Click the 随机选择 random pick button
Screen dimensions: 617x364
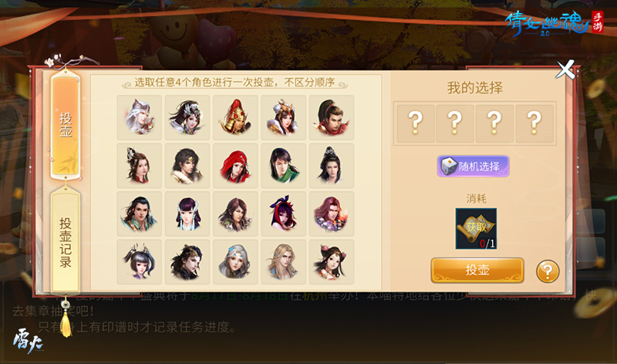click(474, 166)
